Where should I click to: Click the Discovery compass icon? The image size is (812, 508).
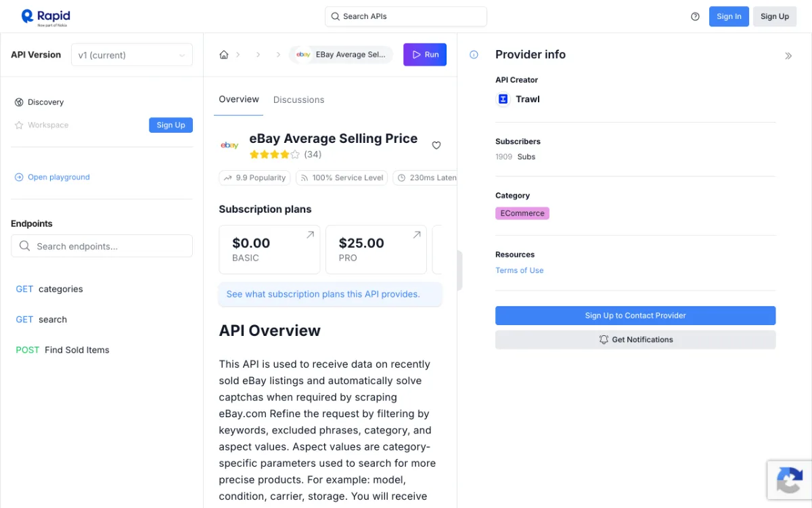pos(19,102)
